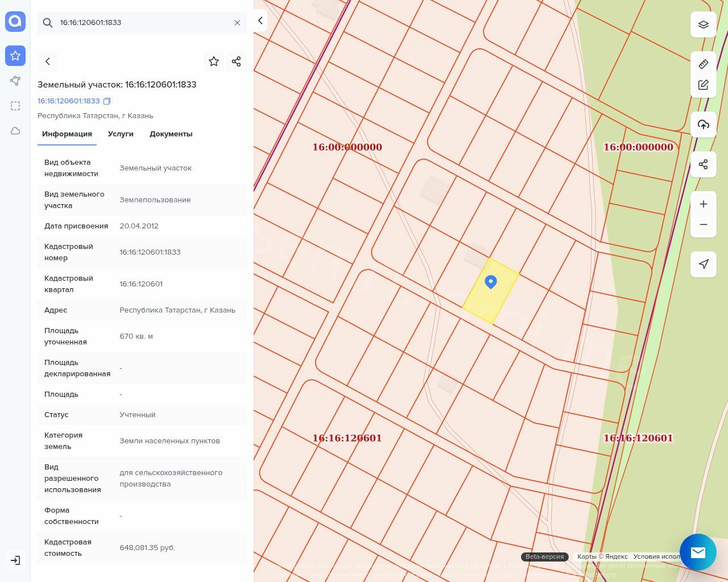Image resolution: width=728 pixels, height=582 pixels.
Task: Open the mail feedback chat button
Action: (698, 552)
